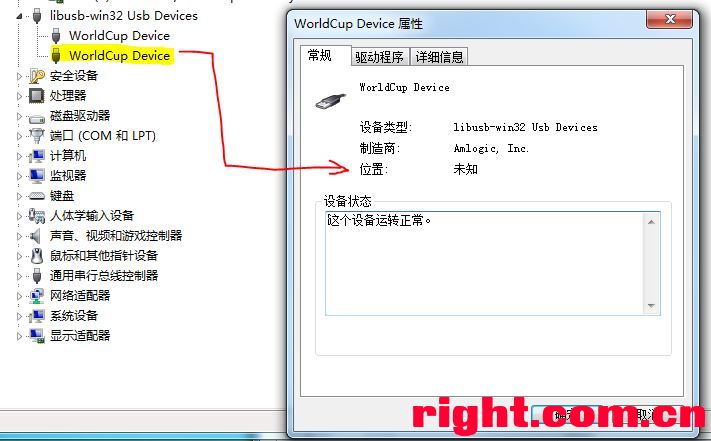The image size is (711, 441).
Task: Select the highlighted WorldCup Device icon
Action: (56, 55)
